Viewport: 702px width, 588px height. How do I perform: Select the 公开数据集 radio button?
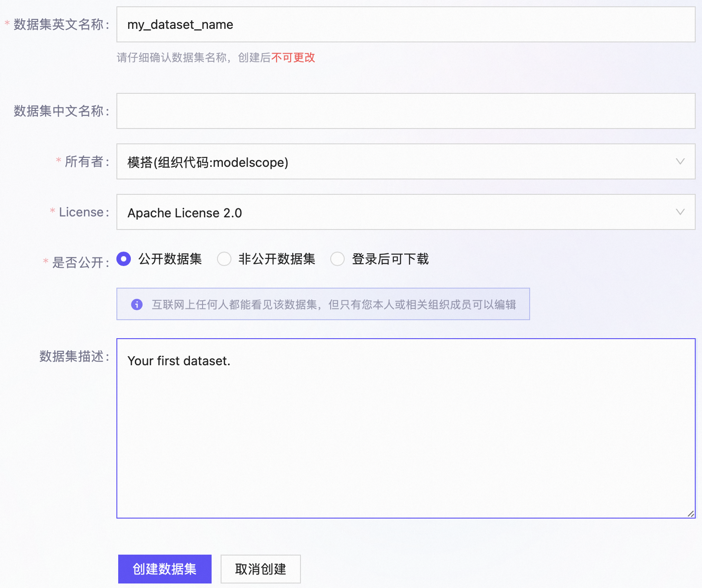pos(124,259)
